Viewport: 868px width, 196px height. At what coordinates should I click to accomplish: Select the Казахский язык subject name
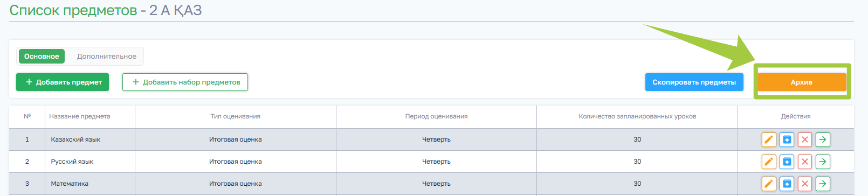point(75,139)
